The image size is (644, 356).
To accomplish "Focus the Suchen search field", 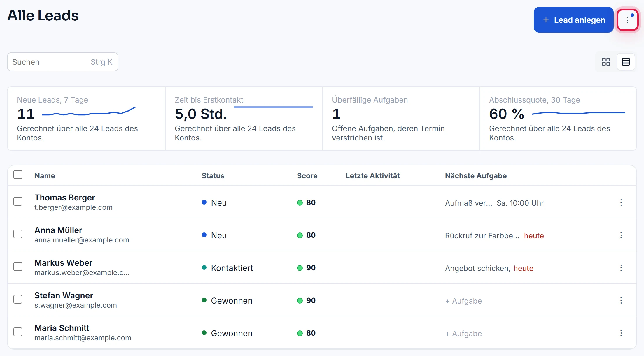I will [x=63, y=62].
